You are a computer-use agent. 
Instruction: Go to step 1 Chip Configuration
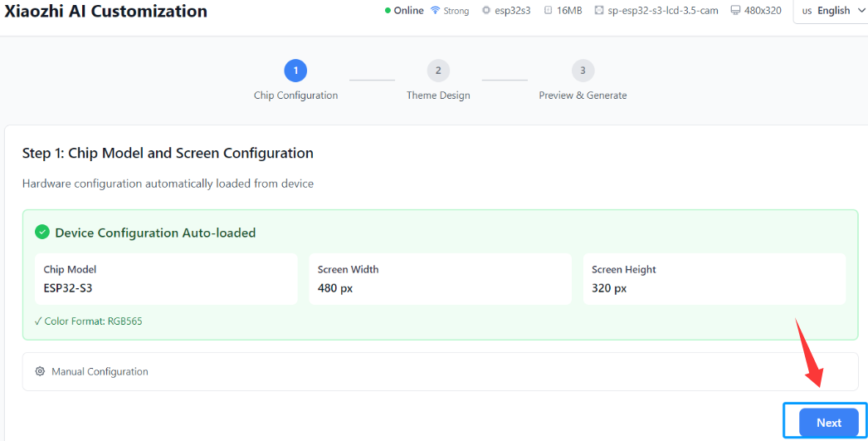click(x=295, y=71)
